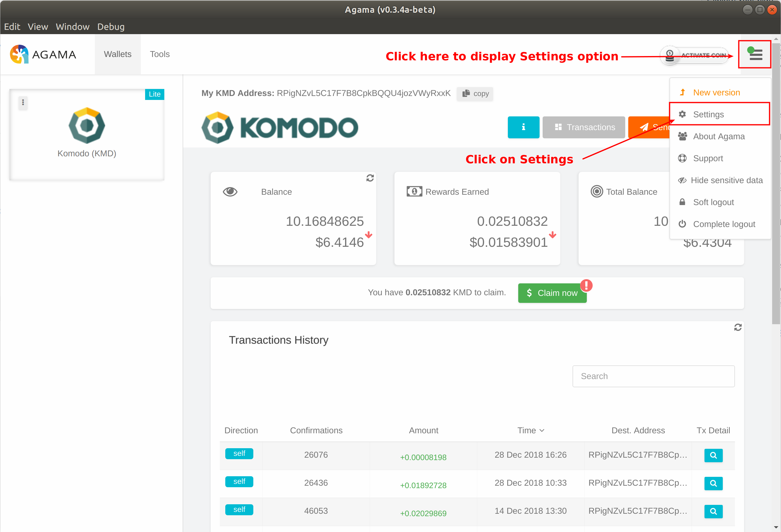Screen dimensions: 781x532
Task: Switch to the Wallets tab
Action: (118, 54)
